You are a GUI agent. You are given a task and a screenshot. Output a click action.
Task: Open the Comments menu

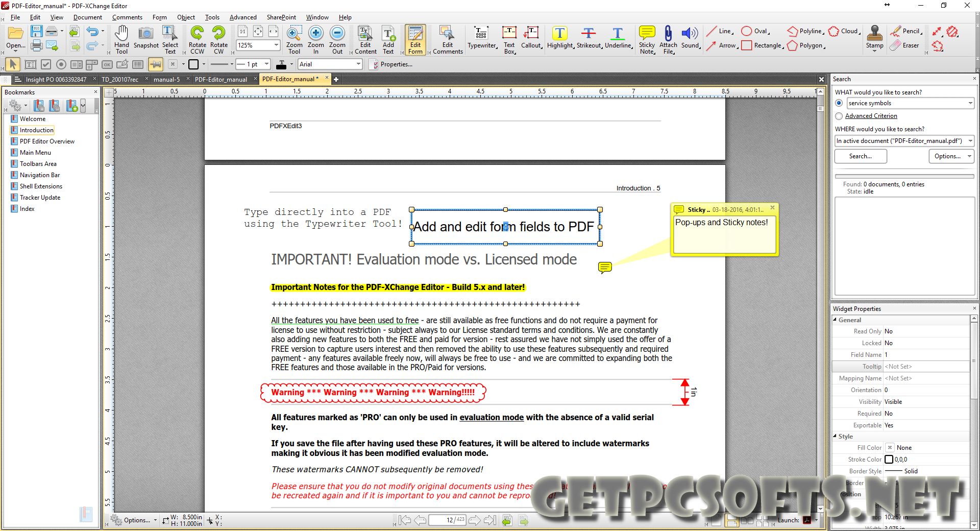127,17
